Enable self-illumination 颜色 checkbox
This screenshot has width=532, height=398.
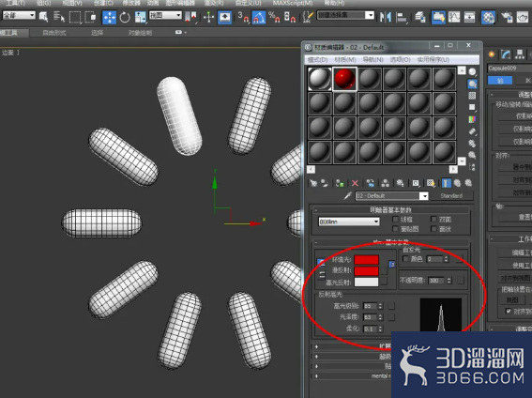click(x=405, y=259)
